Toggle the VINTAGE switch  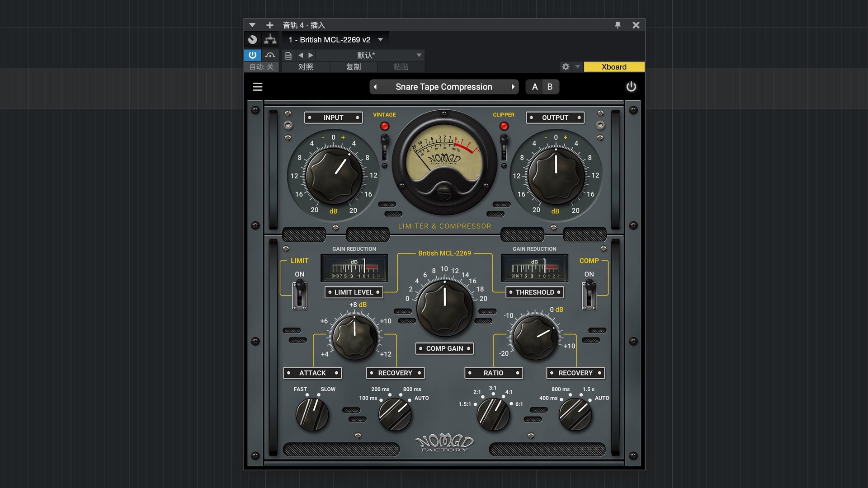(385, 147)
